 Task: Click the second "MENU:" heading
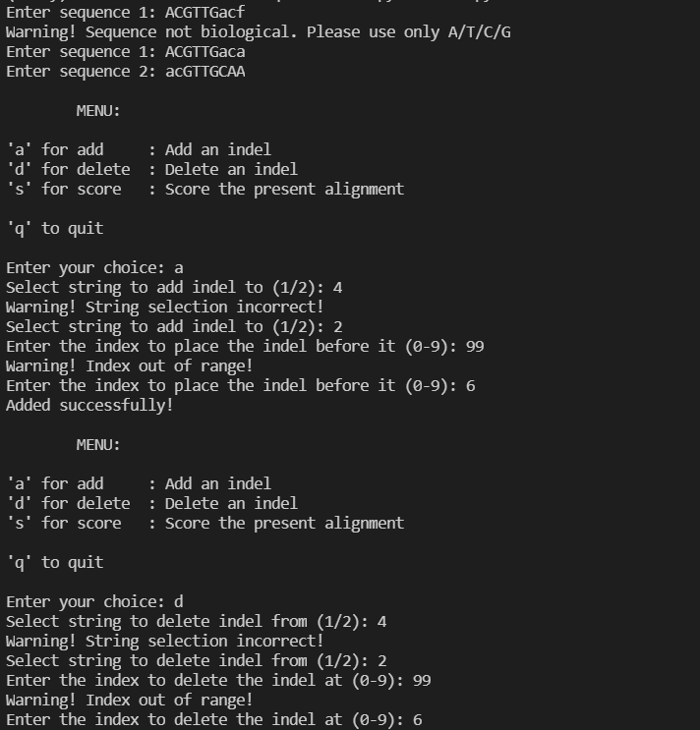click(x=98, y=445)
